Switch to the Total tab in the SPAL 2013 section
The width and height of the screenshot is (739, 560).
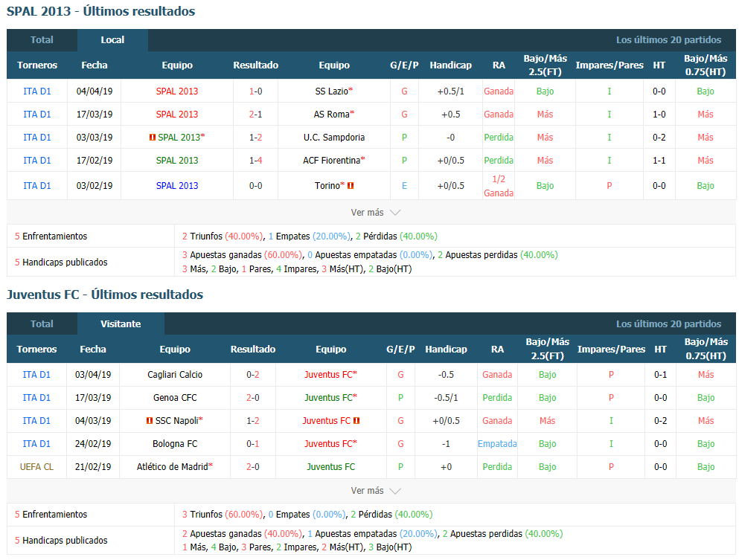click(x=42, y=40)
